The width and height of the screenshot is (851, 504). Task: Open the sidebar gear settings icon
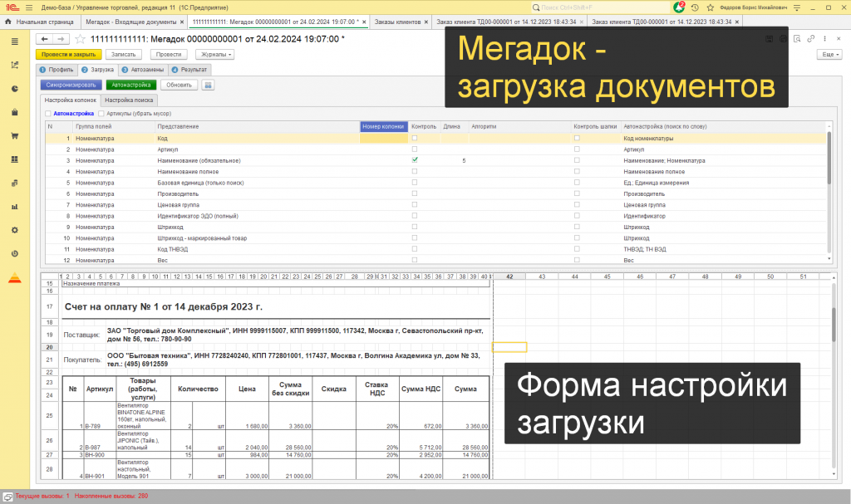[15, 230]
